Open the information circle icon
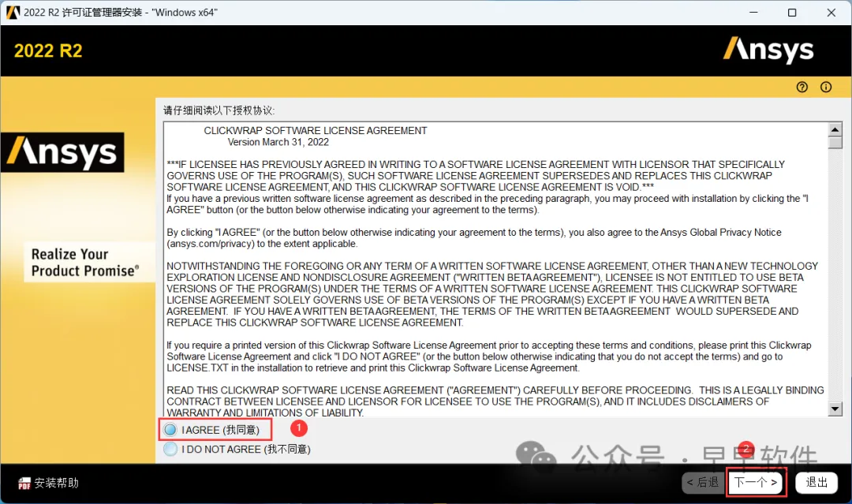This screenshot has width=852, height=504. point(826,87)
